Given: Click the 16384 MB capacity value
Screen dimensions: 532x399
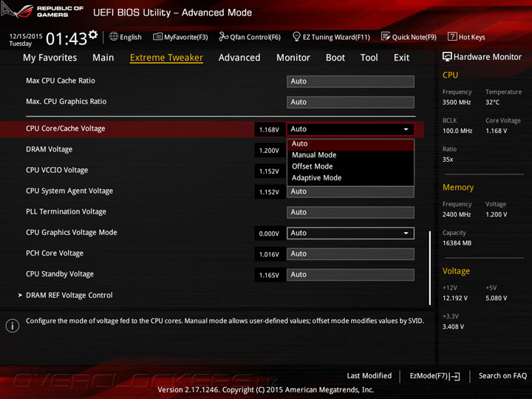Looking at the screenshot, I should tap(457, 243).
